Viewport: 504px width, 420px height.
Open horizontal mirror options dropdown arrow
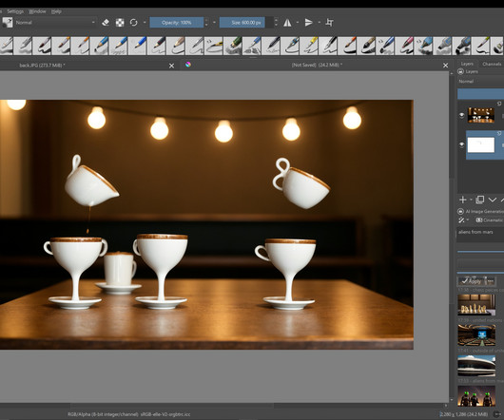coord(298,23)
